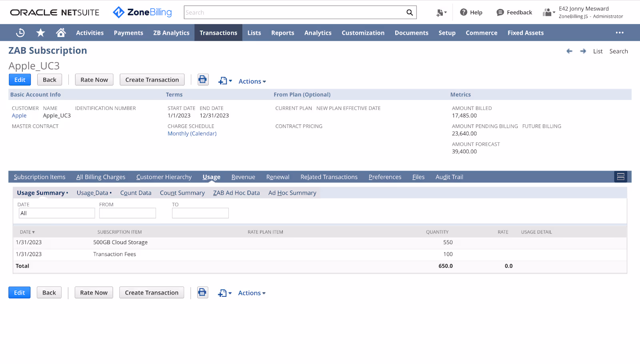Open the Analytics menu
Image resolution: width=640 pixels, height=364 pixels.
click(318, 33)
